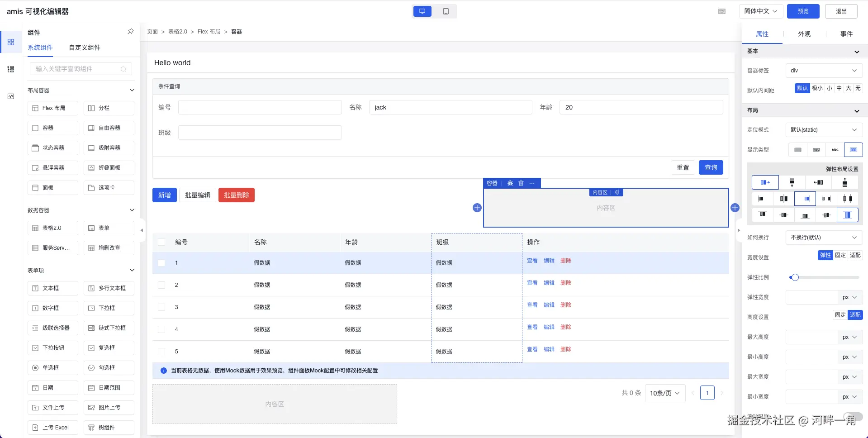This screenshot has width=868, height=438.
Task: Choose align items stretch icon
Action: [848, 215]
